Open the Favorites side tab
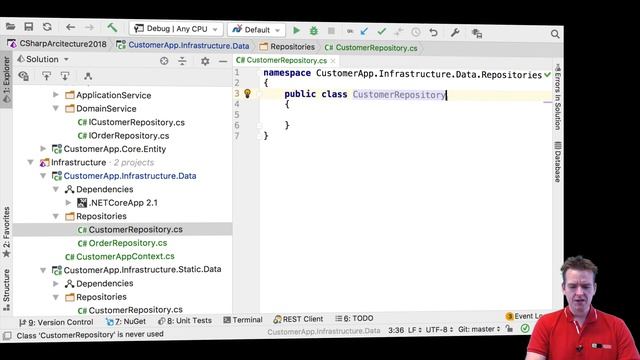 [x=7, y=233]
